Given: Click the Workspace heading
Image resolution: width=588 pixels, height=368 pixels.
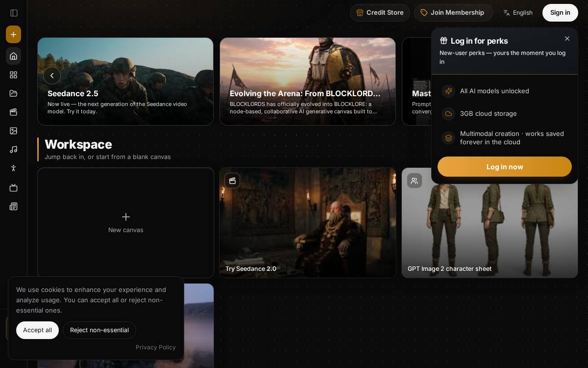Looking at the screenshot, I should click(x=78, y=144).
